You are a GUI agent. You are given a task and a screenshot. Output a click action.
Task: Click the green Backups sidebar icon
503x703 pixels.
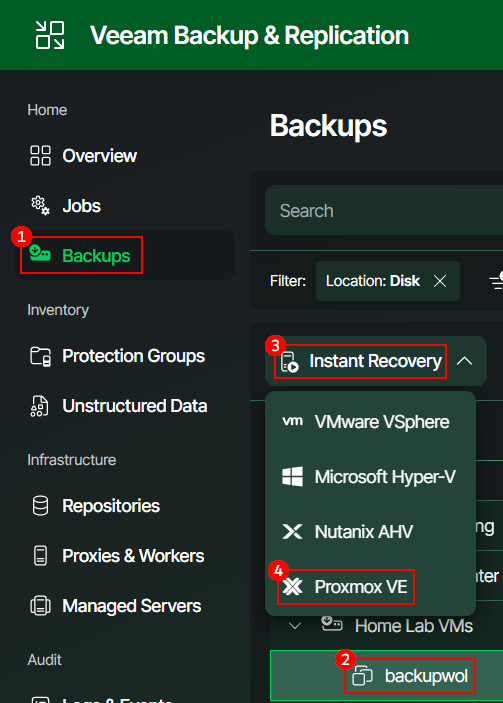[40, 253]
